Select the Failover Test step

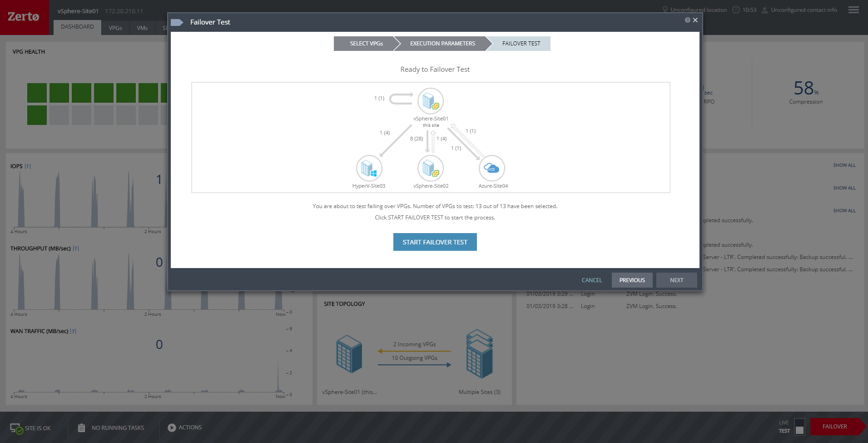521,44
